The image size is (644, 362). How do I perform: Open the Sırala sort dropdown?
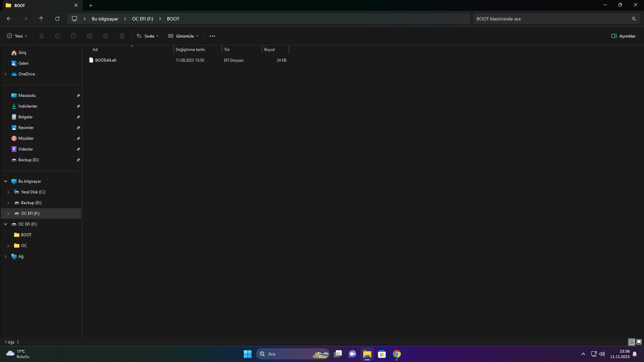tap(148, 36)
